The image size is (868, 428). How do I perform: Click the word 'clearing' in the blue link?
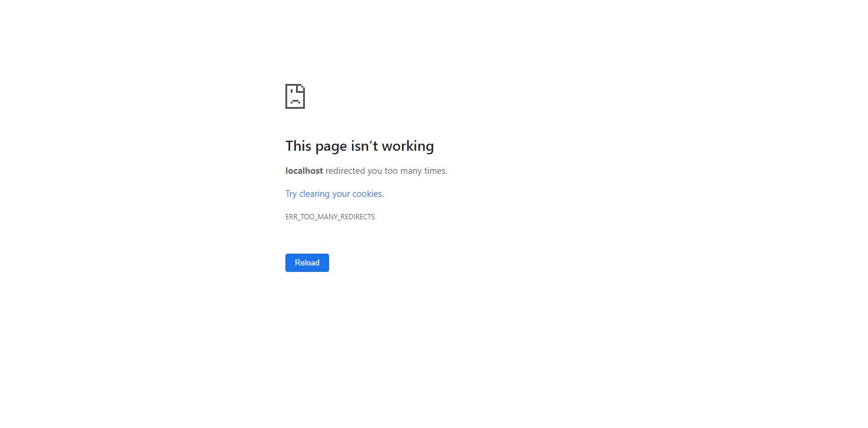[x=315, y=194]
